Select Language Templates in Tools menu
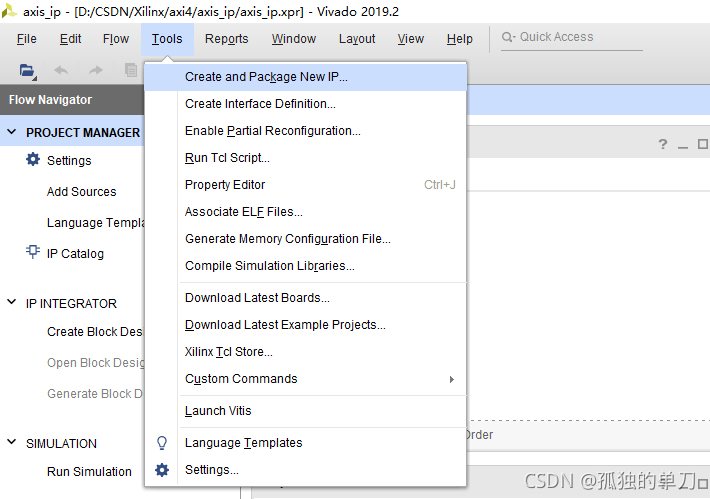Screen dimensions: 710x499 click(306, 442)
